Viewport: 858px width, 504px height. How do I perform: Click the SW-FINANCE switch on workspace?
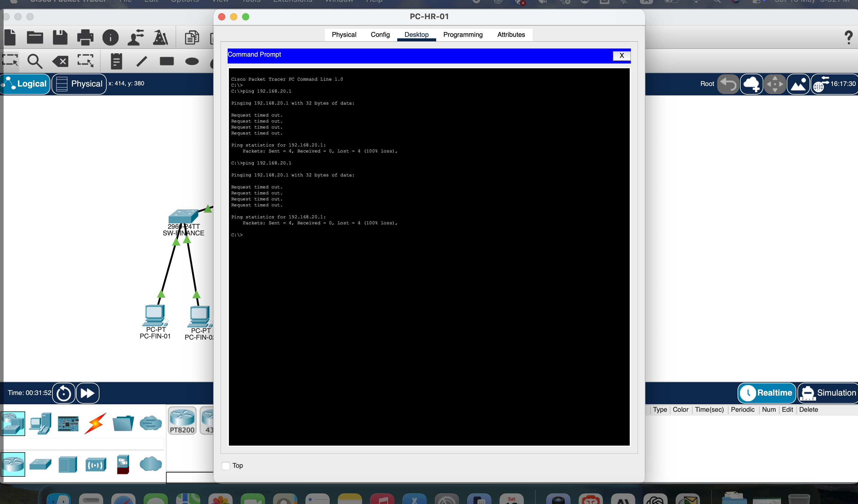coord(184,217)
